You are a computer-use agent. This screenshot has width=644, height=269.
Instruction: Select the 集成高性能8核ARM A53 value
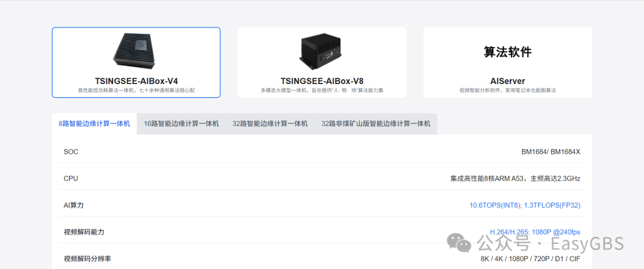pyautogui.click(x=515, y=179)
